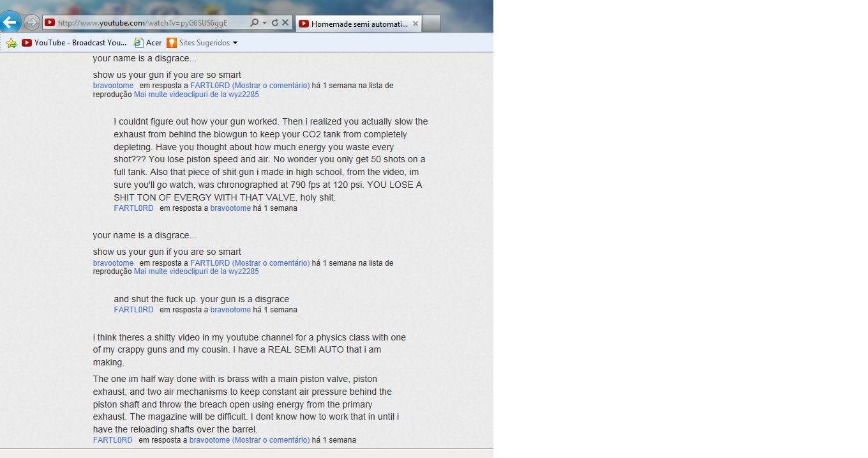Open the first Mai multe videoclipuri playlist link
The width and height of the screenshot is (868, 458).
click(197, 94)
